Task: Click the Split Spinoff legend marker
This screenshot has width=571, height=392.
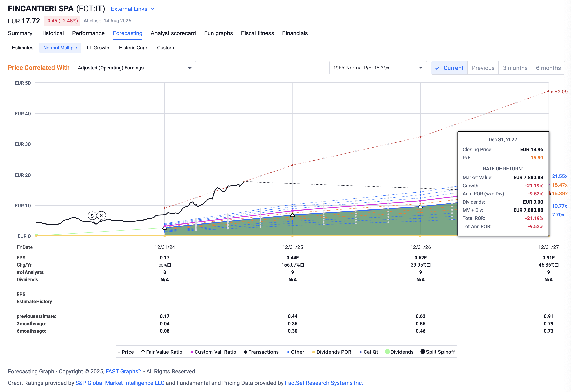Action: pos(423,352)
